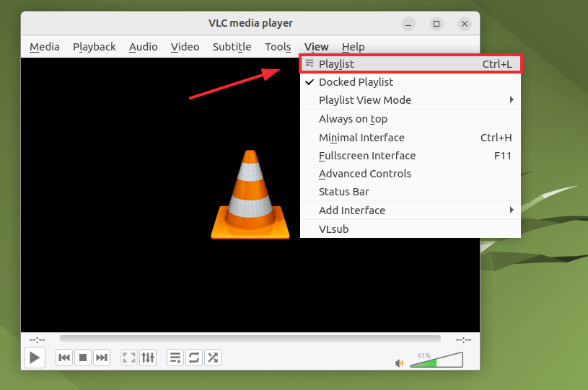The width and height of the screenshot is (588, 390).
Task: Open the Help menu
Action: click(x=354, y=47)
